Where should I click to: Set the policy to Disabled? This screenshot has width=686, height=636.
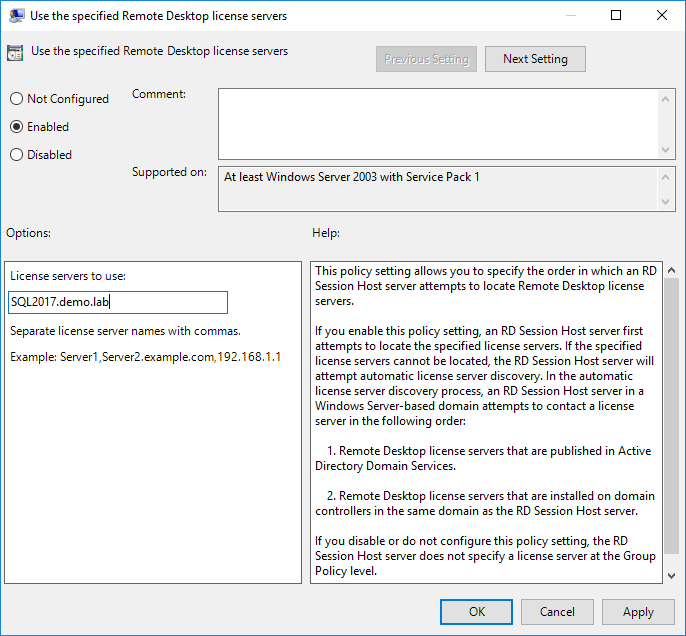coord(17,155)
